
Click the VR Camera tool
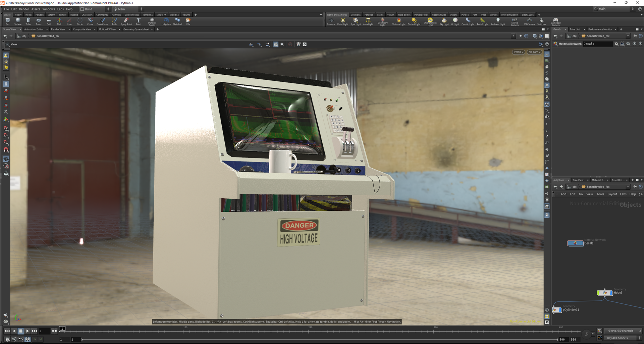click(x=529, y=21)
